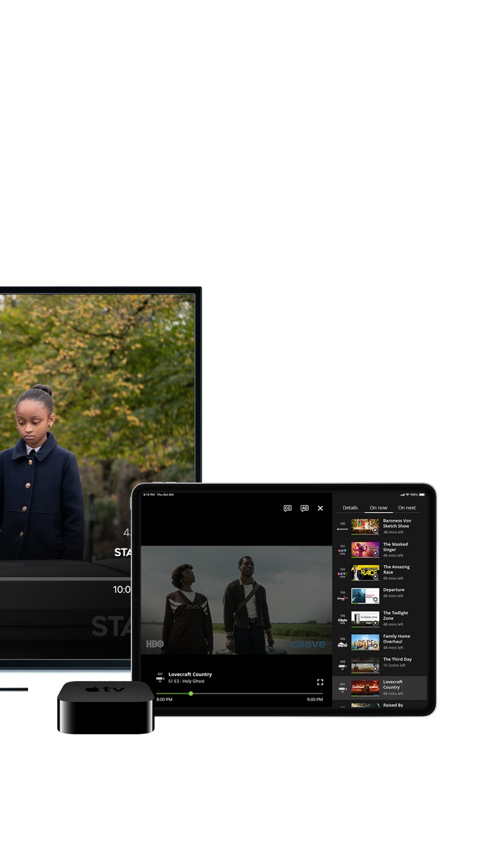
Task: Click 'Departure' title text
Action: point(393,590)
